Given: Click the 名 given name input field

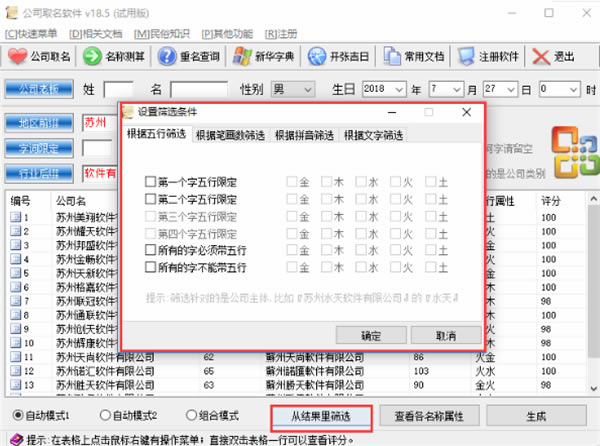Looking at the screenshot, I should 199,90.
